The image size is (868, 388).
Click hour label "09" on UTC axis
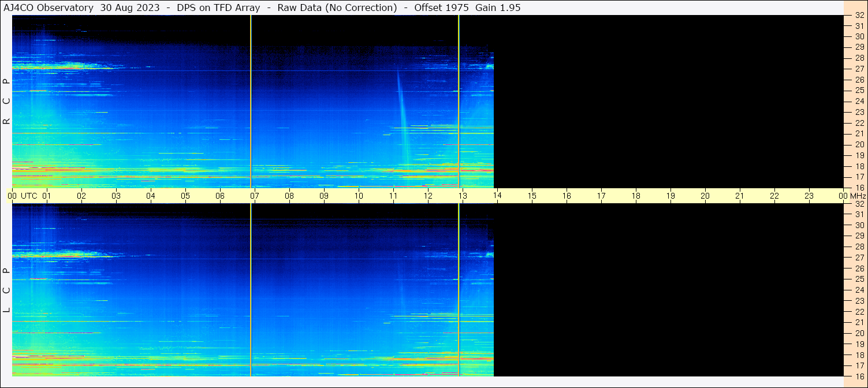pyautogui.click(x=324, y=196)
